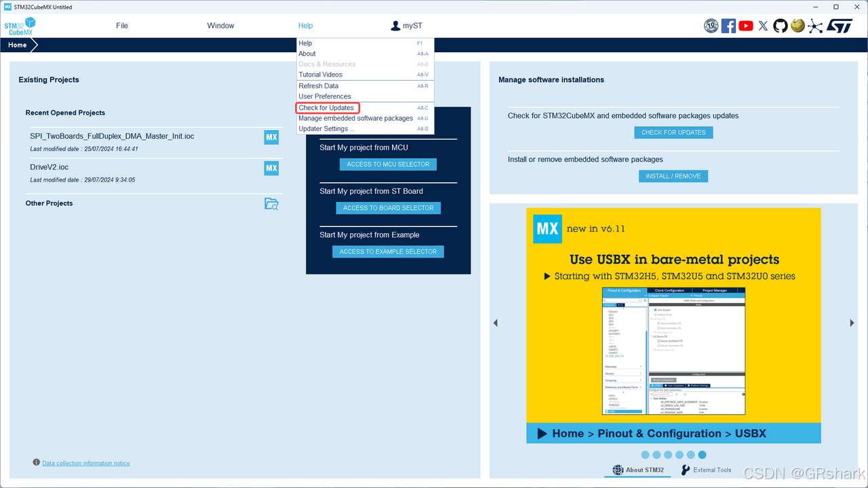Click myST label in top bar
868x488 pixels.
coord(412,26)
